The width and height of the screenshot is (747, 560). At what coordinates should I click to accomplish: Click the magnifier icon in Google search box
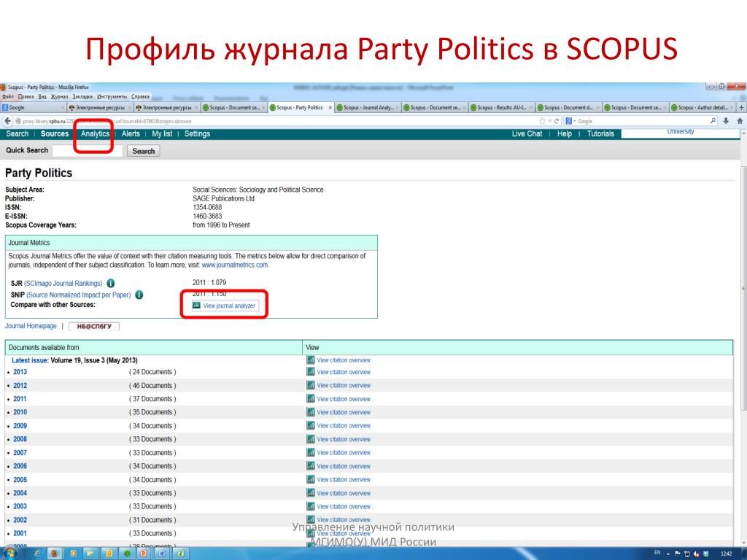click(713, 121)
